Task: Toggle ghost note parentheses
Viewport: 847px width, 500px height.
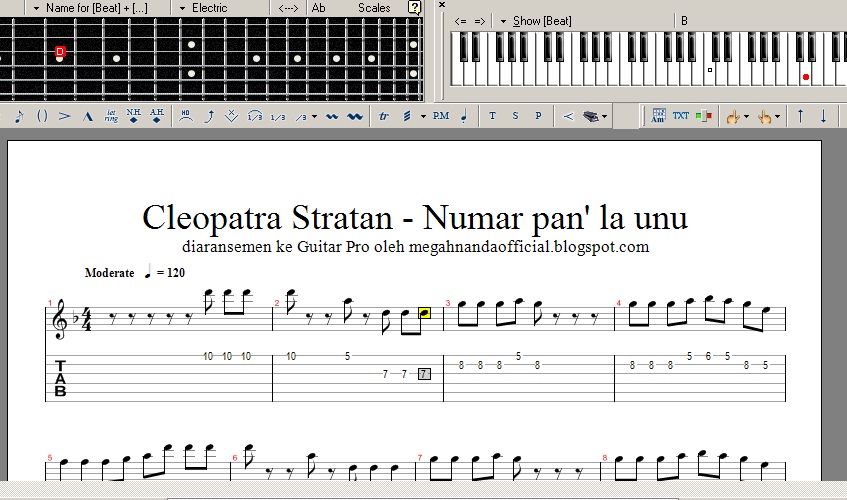Action: (42, 116)
